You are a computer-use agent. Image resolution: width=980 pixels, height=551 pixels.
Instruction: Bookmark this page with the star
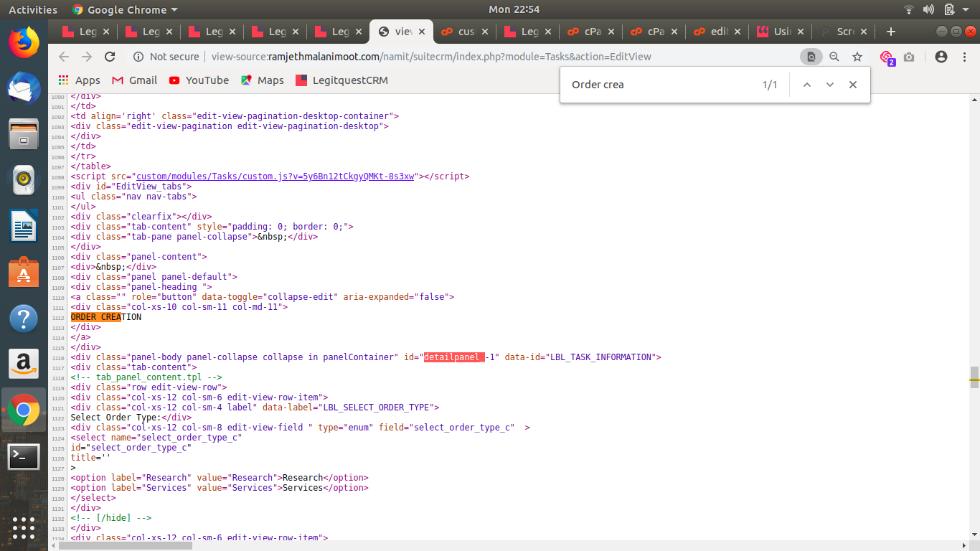(x=857, y=57)
